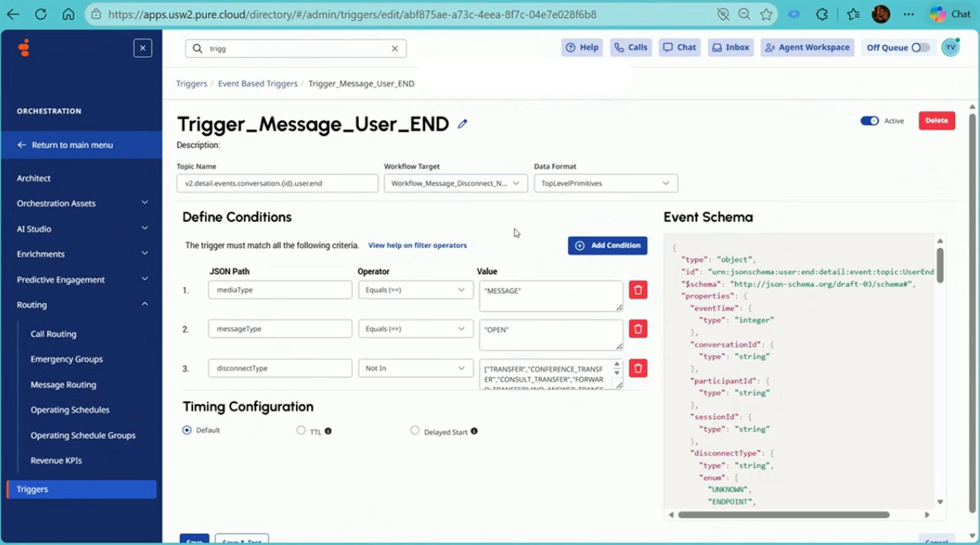Open browser more options menu
Image resolution: width=980 pixels, height=545 pixels.
coord(909,14)
